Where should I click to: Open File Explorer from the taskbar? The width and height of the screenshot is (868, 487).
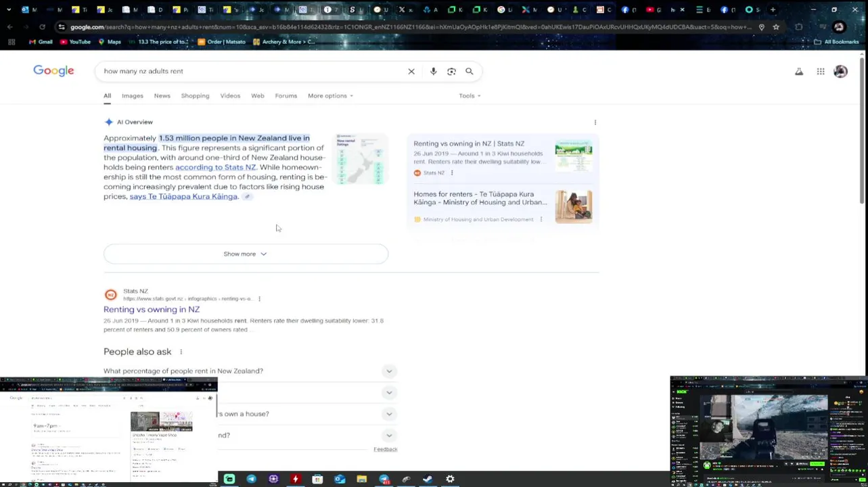tap(362, 479)
